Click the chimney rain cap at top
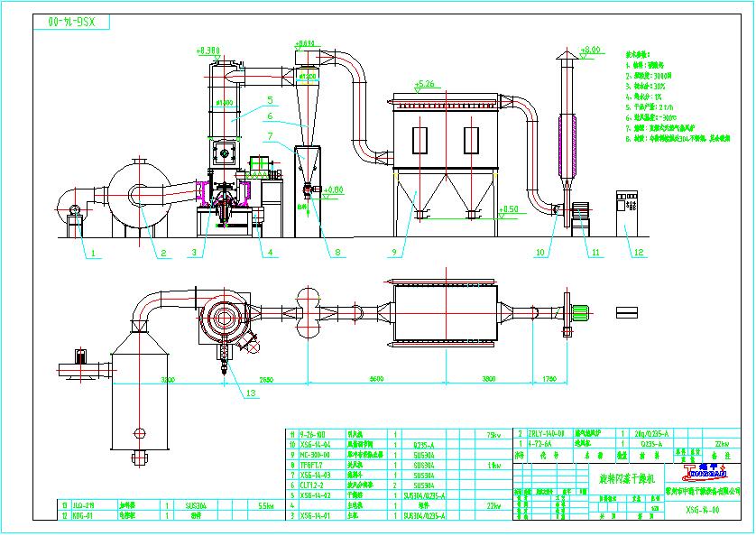Viewport: 756px width, 536px height. click(x=567, y=58)
